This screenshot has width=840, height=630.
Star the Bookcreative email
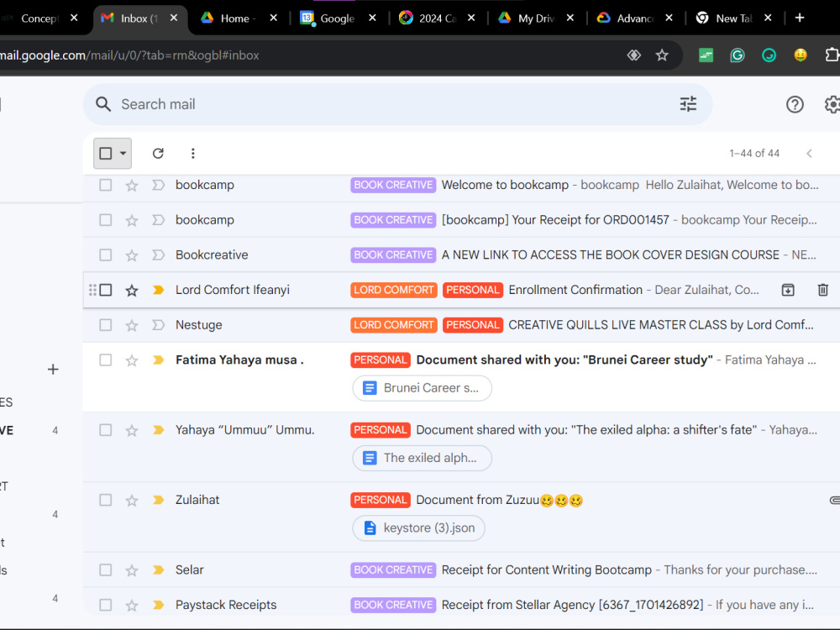point(132,255)
